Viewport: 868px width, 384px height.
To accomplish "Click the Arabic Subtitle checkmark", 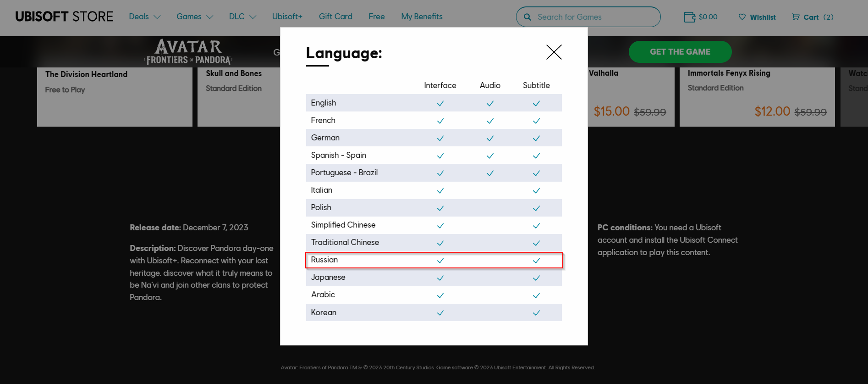I will click(x=536, y=295).
